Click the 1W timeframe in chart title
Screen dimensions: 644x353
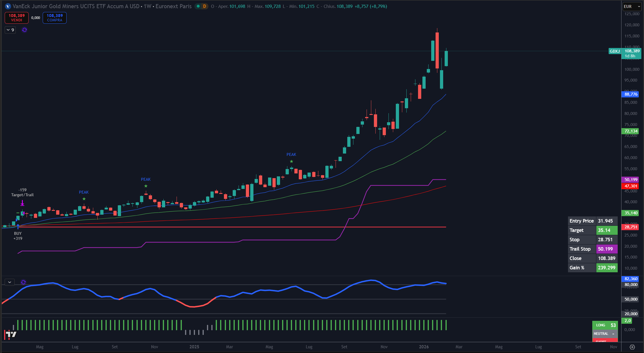click(147, 6)
